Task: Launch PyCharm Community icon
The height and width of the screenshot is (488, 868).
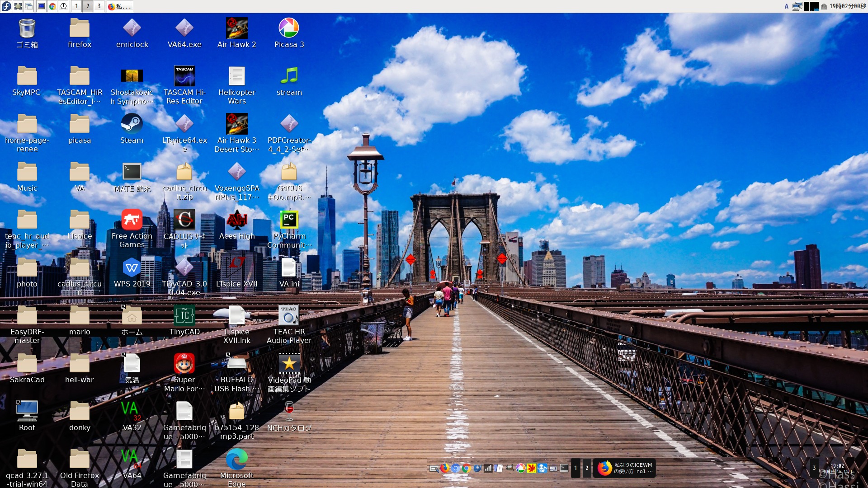Action: click(289, 220)
